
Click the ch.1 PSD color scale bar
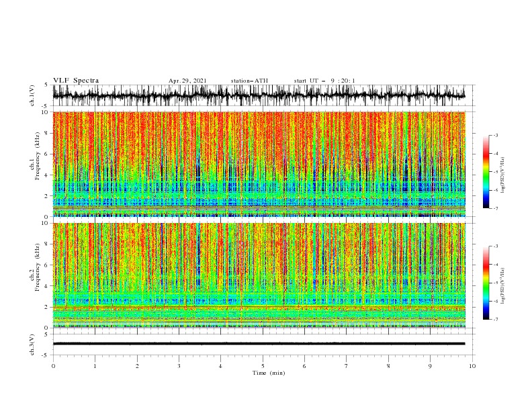(x=486, y=171)
